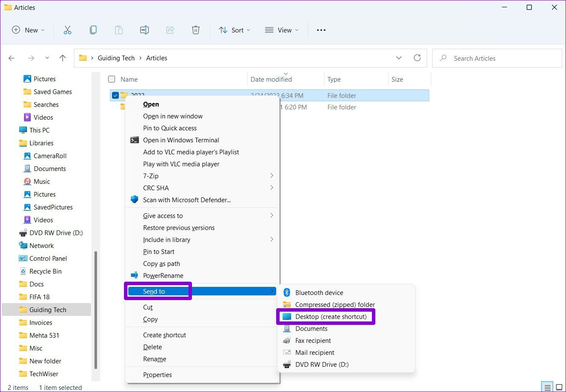
Task: Click the DVD RW Drive icon in submenu
Action: pos(287,364)
